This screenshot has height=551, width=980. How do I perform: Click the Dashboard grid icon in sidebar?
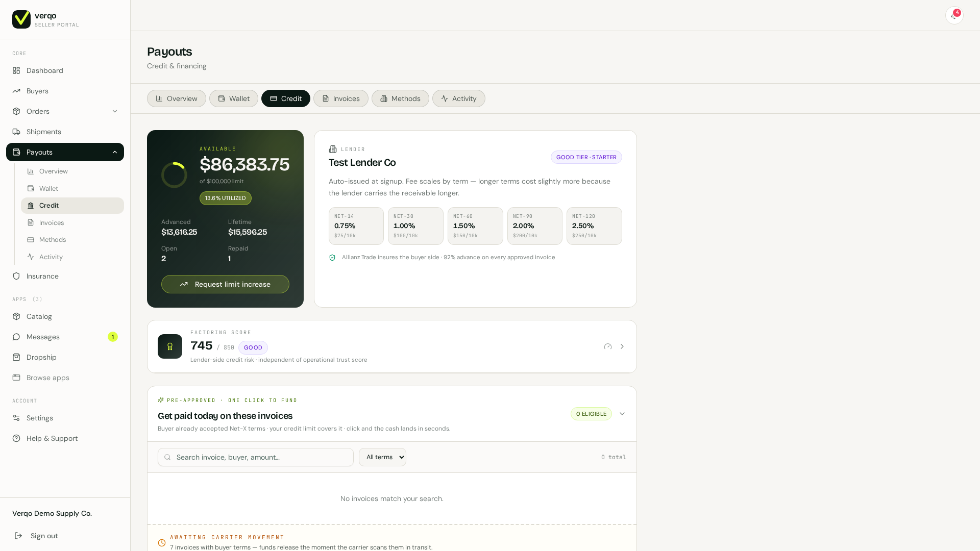[16, 70]
